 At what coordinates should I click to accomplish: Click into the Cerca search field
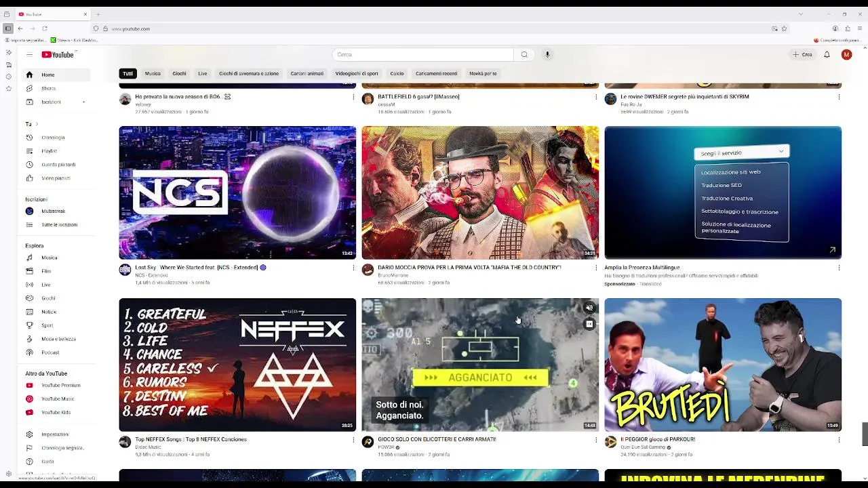[x=422, y=55]
